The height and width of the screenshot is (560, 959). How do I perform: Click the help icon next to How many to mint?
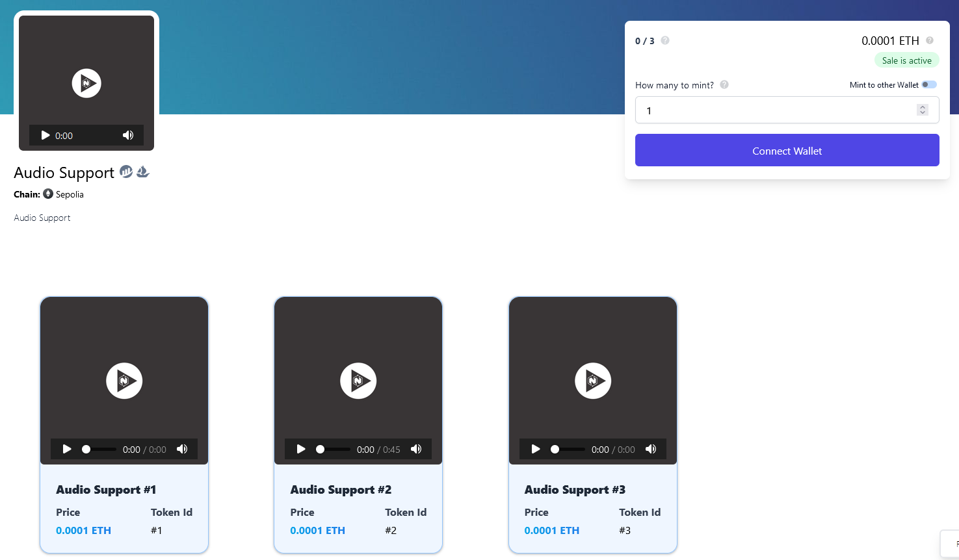[724, 84]
